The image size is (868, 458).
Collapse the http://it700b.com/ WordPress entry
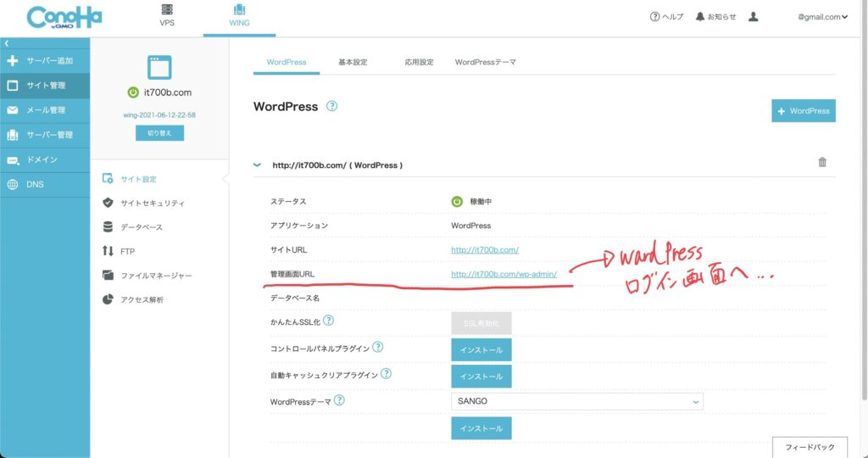(x=257, y=165)
